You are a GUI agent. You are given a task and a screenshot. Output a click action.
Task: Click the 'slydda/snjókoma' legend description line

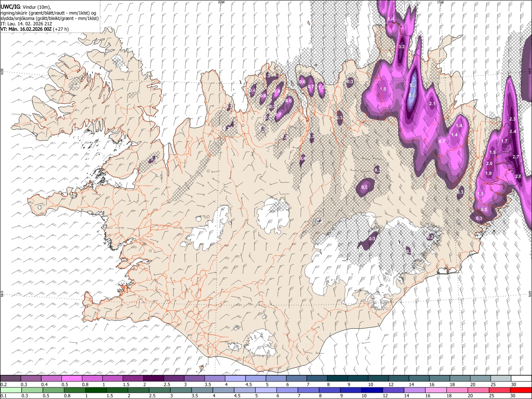click(49, 18)
